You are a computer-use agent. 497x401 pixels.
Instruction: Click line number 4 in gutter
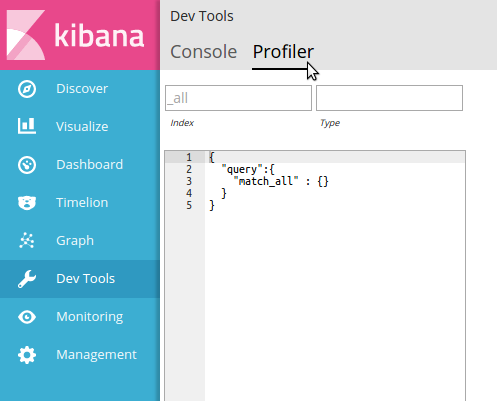(189, 193)
